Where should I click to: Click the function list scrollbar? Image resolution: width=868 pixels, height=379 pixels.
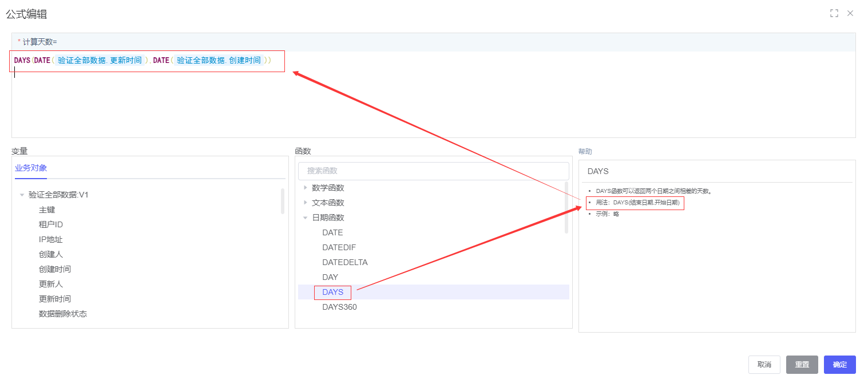click(566, 207)
